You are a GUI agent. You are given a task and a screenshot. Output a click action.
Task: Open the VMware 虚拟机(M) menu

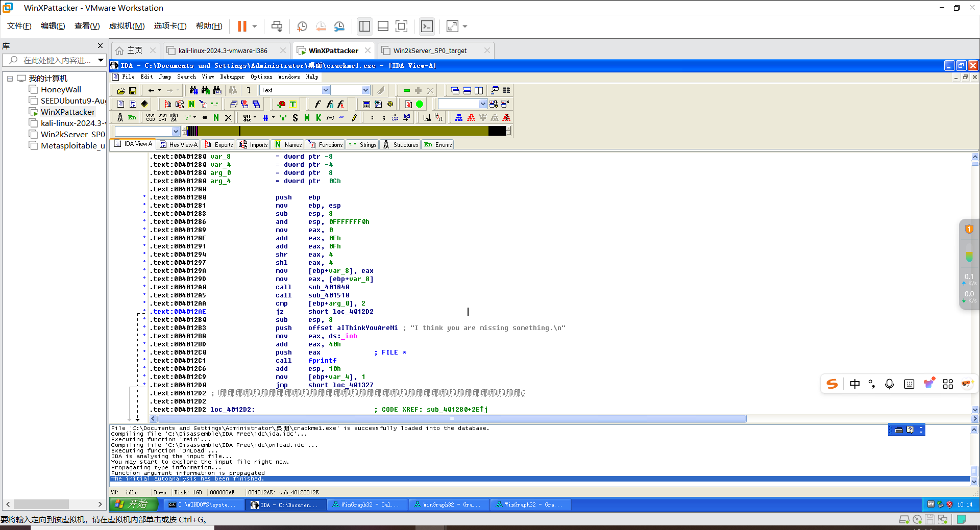[127, 26]
